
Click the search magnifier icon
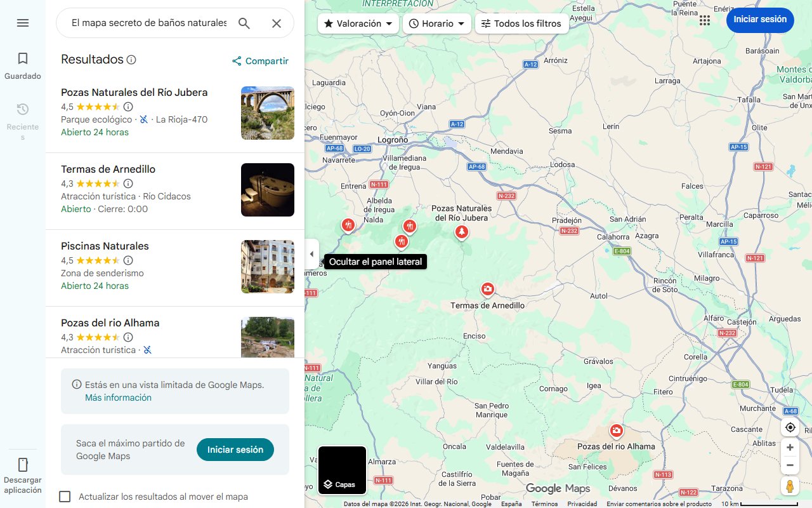click(244, 23)
